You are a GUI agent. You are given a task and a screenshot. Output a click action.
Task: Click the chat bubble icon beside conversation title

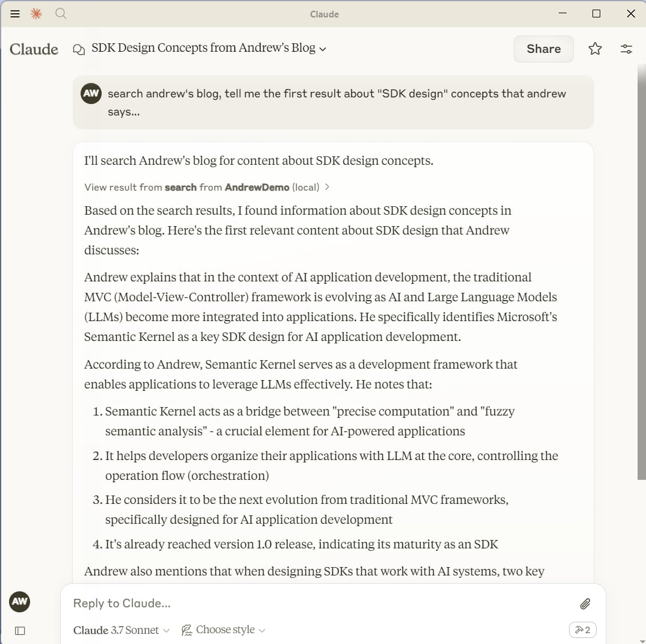78,49
